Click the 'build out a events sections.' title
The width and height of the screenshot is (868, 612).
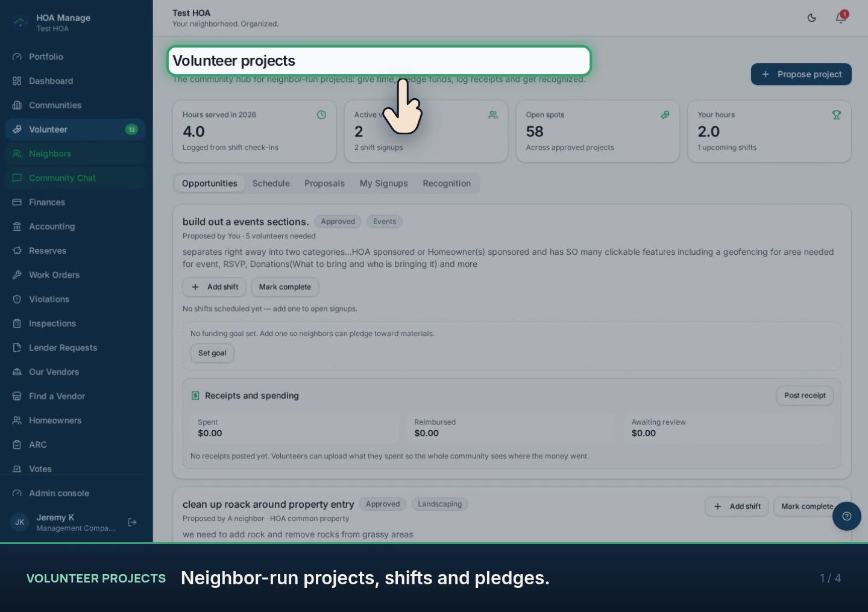tap(245, 222)
